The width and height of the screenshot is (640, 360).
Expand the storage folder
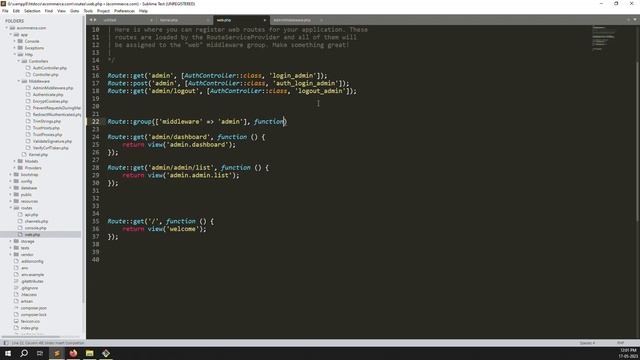point(11,241)
